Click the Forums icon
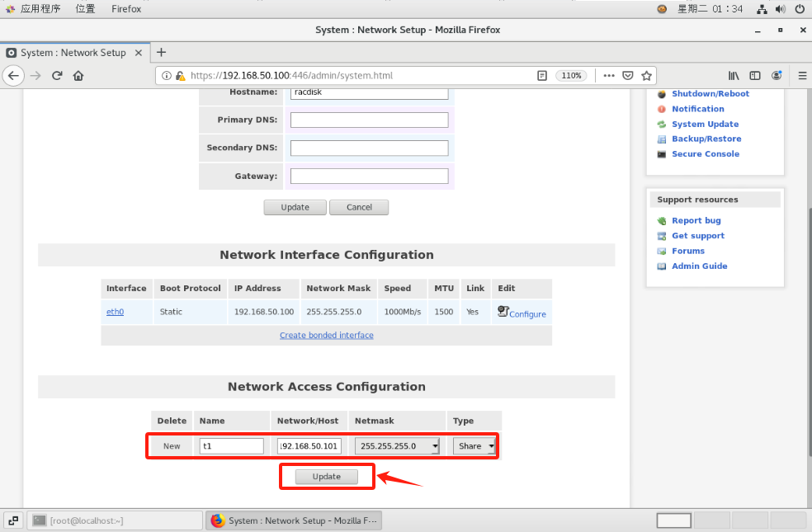 [x=661, y=251]
